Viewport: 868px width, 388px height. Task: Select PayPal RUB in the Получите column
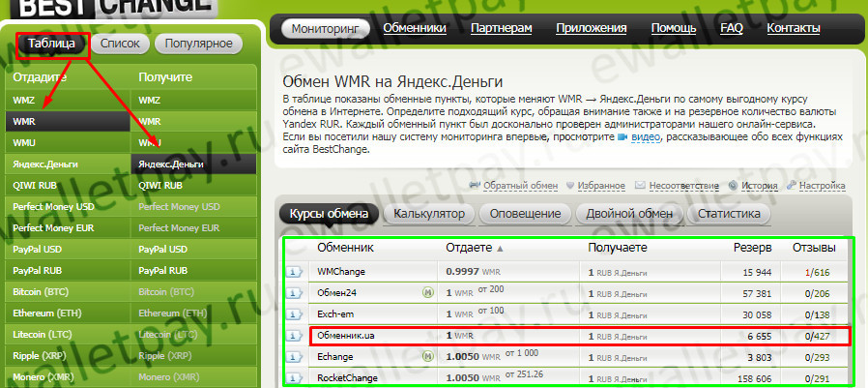coord(193,271)
